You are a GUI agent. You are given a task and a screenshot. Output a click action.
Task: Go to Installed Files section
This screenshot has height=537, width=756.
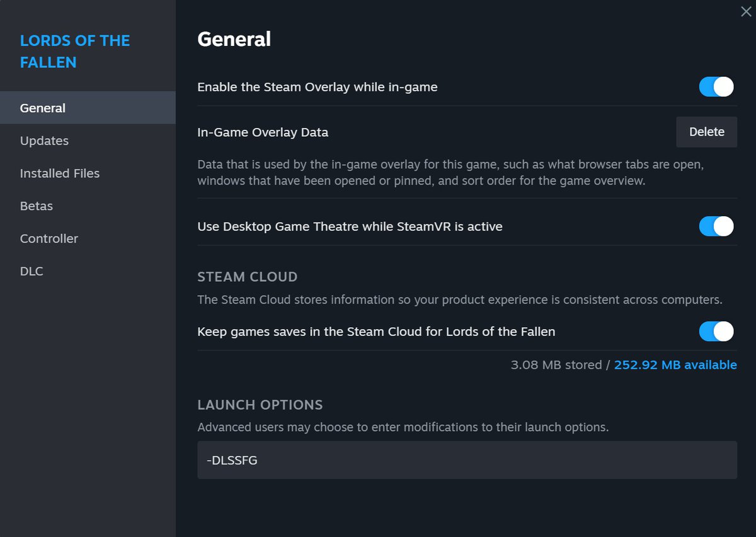point(60,173)
